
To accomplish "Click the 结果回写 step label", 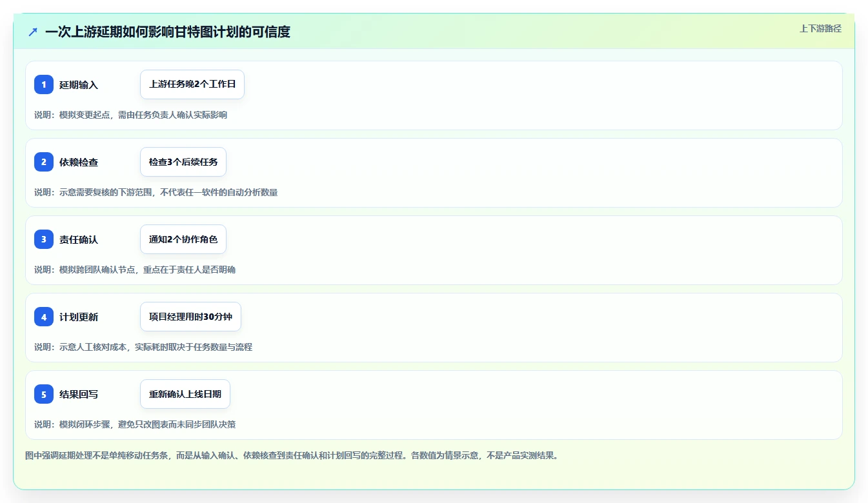I will [79, 394].
